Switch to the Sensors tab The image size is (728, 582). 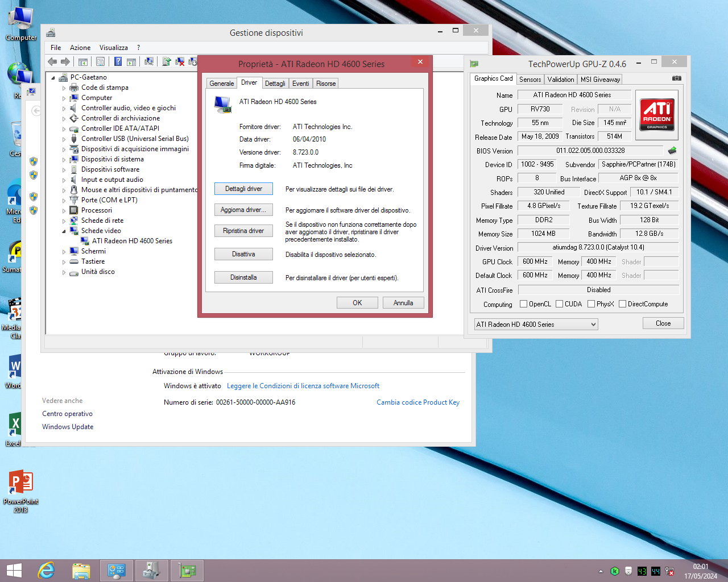[530, 80]
